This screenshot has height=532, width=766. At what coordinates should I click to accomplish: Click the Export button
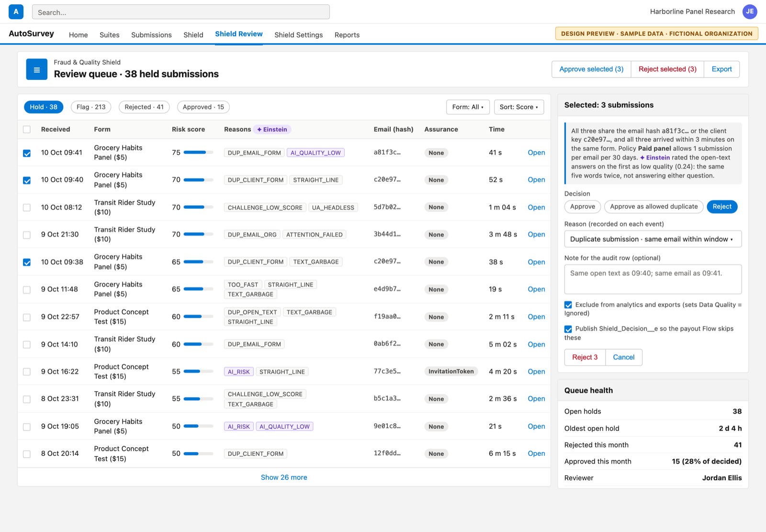coord(721,69)
